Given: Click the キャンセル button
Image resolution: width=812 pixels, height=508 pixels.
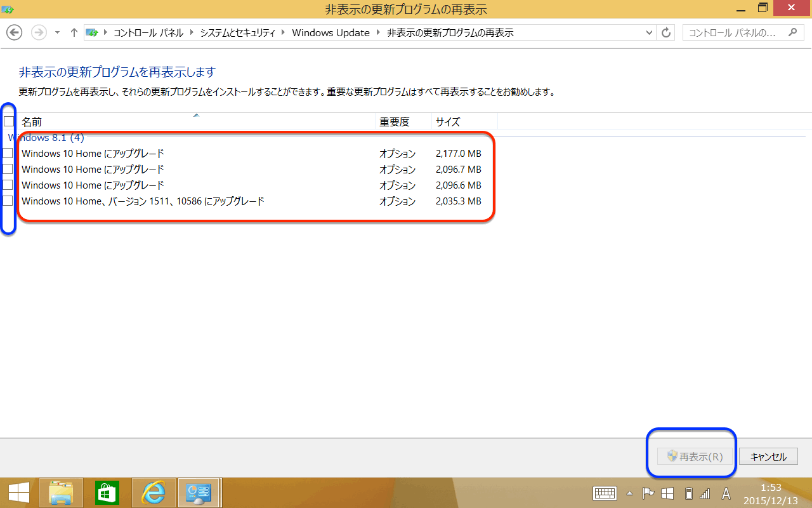Looking at the screenshot, I should click(768, 457).
